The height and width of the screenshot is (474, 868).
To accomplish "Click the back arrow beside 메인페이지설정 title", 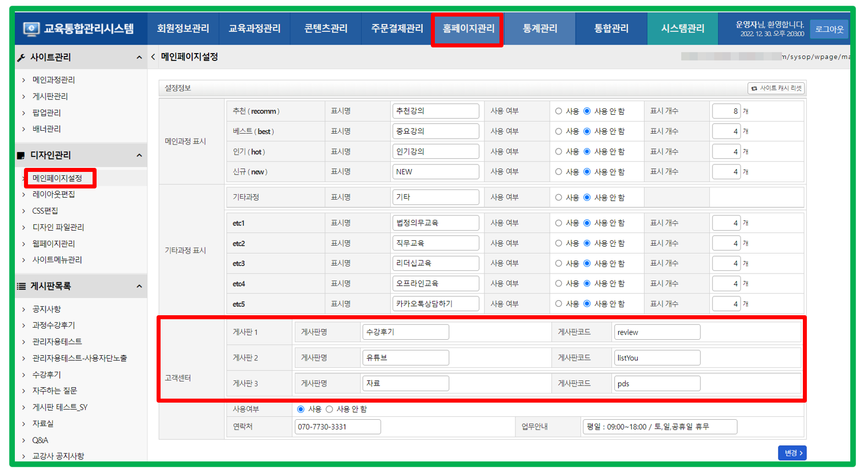I will pos(153,57).
